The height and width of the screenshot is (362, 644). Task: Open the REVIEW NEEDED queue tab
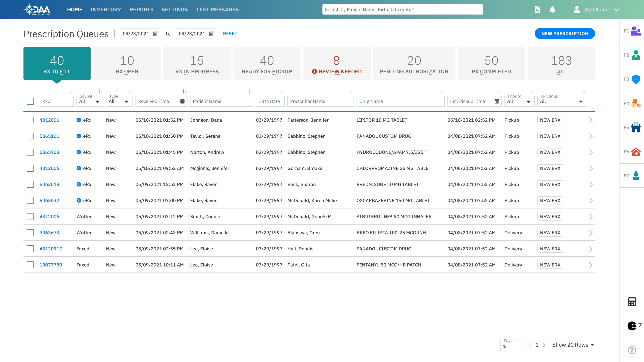337,63
